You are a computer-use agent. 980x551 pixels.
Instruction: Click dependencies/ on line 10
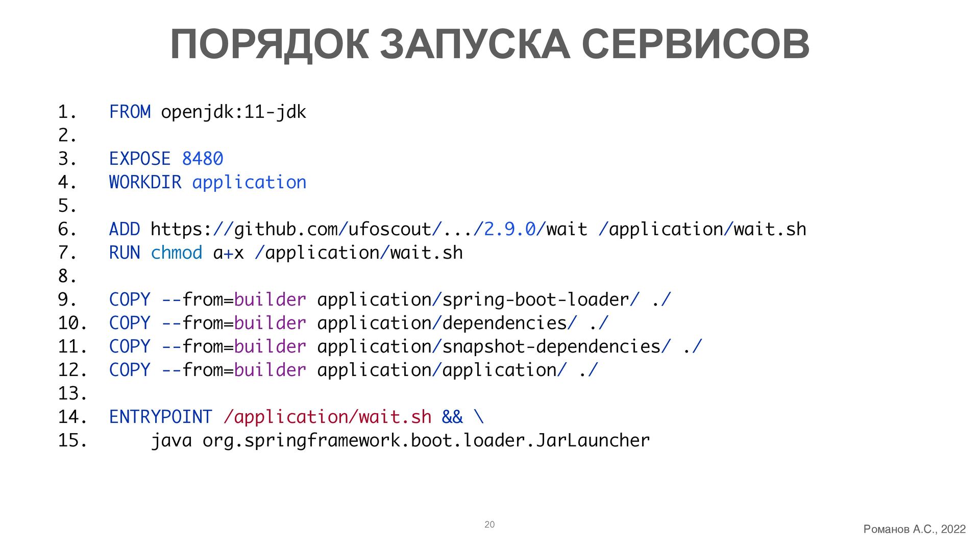509,323
